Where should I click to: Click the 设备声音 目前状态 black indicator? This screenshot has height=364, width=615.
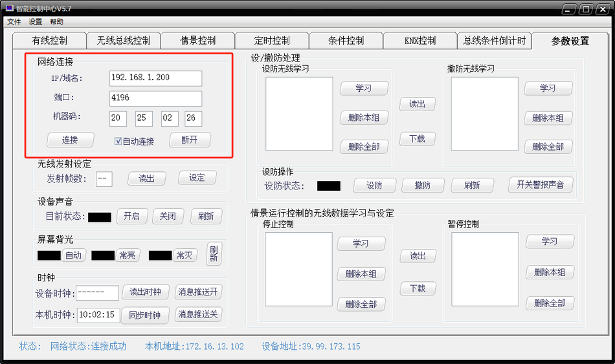100,217
